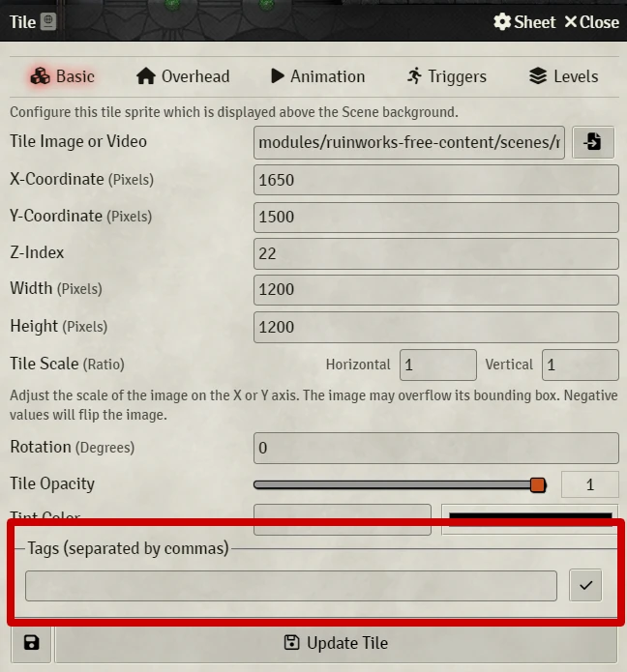This screenshot has width=627, height=672.
Task: Click the Sheet gear icon
Action: pyautogui.click(x=502, y=22)
